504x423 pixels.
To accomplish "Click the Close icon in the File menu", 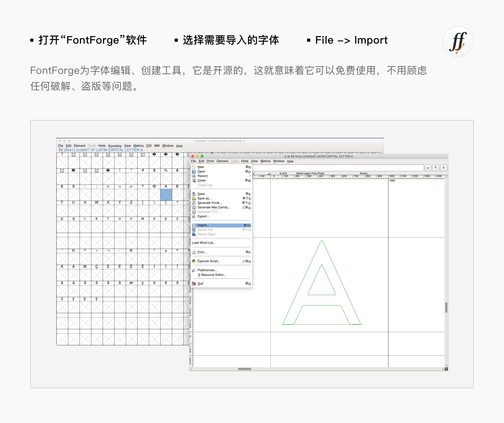I will (x=194, y=180).
